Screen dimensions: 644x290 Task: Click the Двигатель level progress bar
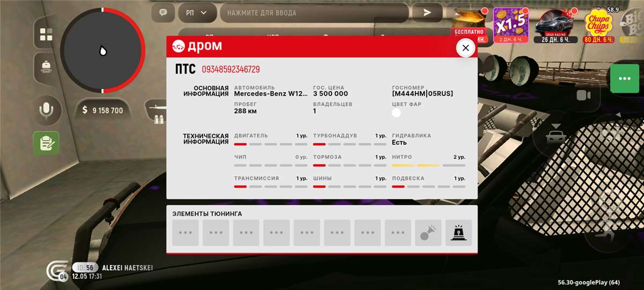pos(270,144)
